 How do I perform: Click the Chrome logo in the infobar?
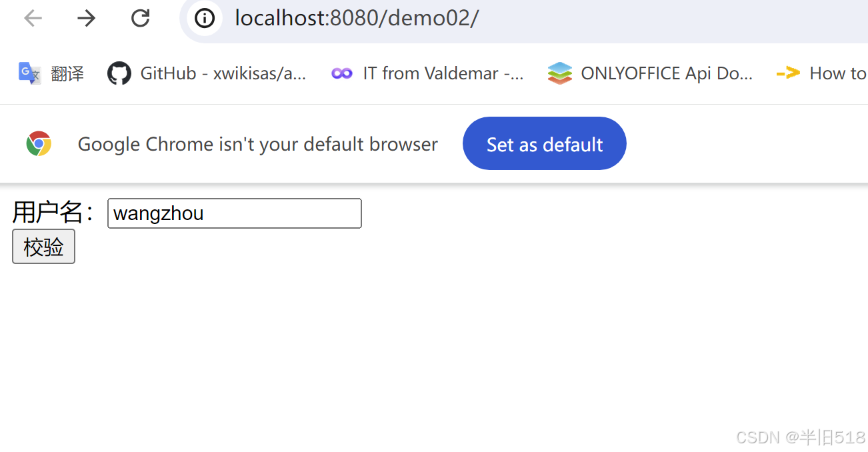pyautogui.click(x=39, y=144)
